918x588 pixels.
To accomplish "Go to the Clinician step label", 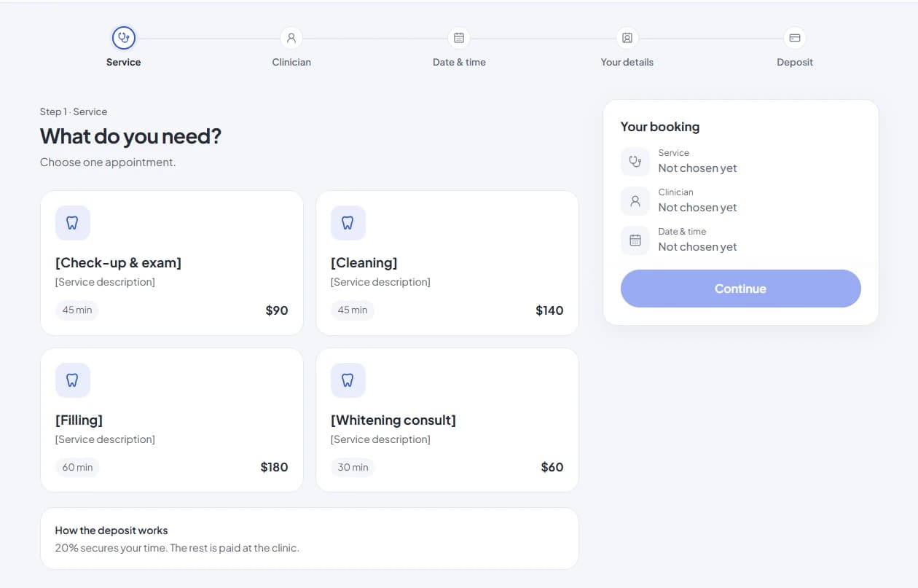I will pyautogui.click(x=291, y=62).
